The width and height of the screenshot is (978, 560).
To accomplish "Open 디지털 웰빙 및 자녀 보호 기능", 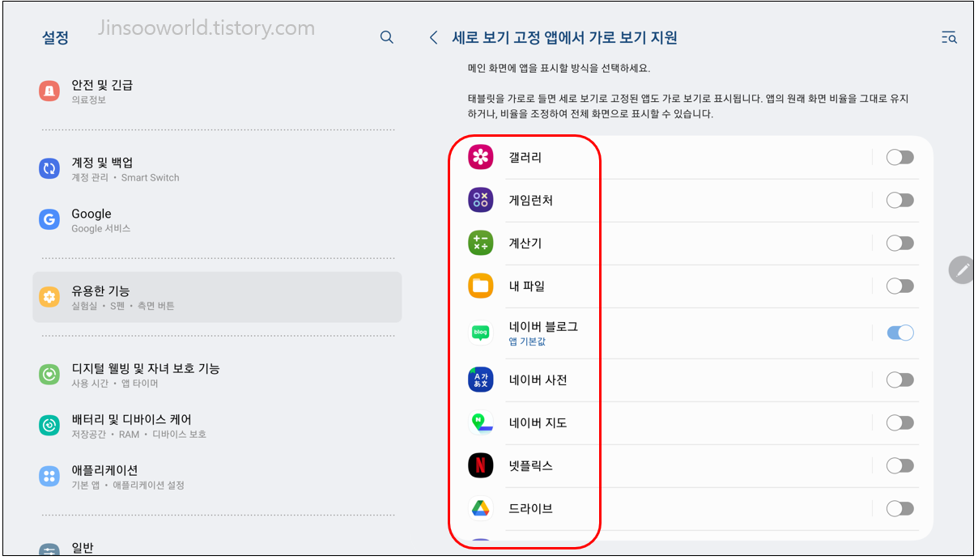I will tap(217, 375).
